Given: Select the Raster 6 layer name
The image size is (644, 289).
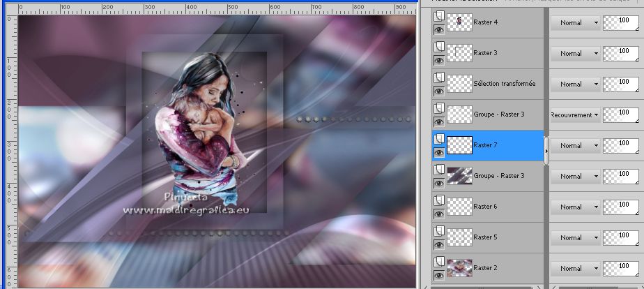Looking at the screenshot, I should (486, 207).
